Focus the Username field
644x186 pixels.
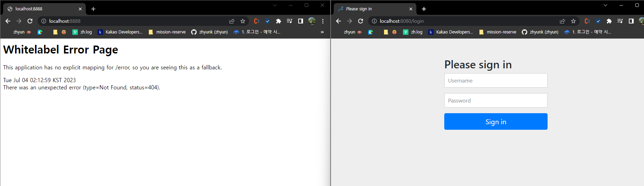click(x=496, y=80)
